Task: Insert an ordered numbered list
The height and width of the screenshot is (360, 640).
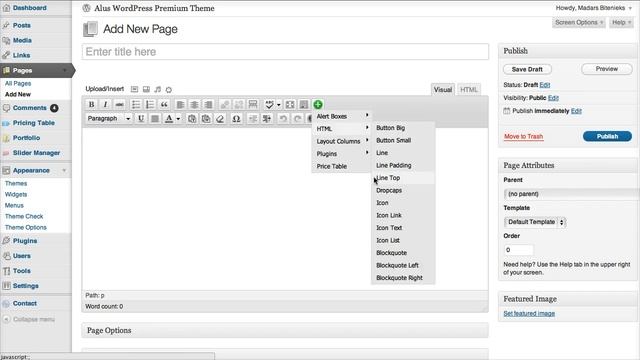Action: click(150, 104)
